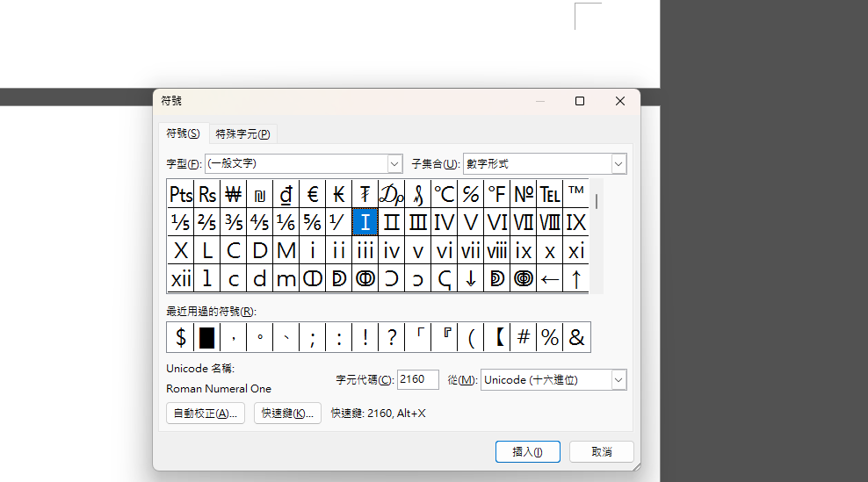The image size is (868, 482).
Task: Expand the 子集合 subset dropdown
Action: point(618,164)
